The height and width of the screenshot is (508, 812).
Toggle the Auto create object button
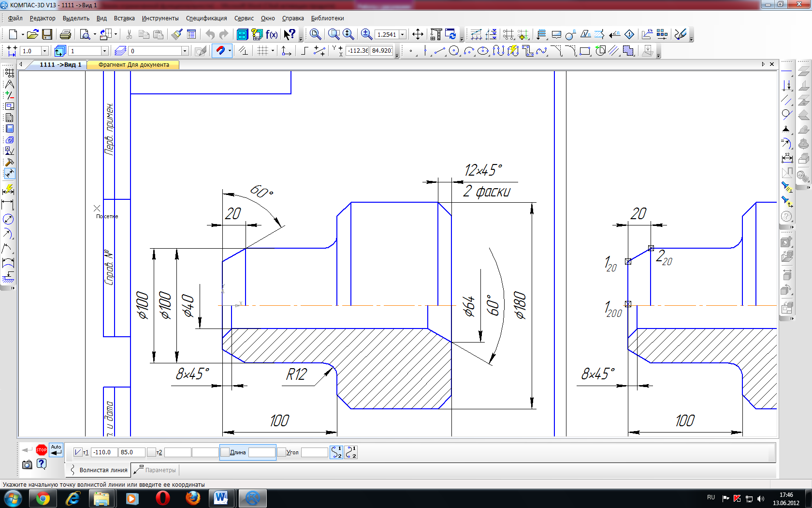[57, 450]
